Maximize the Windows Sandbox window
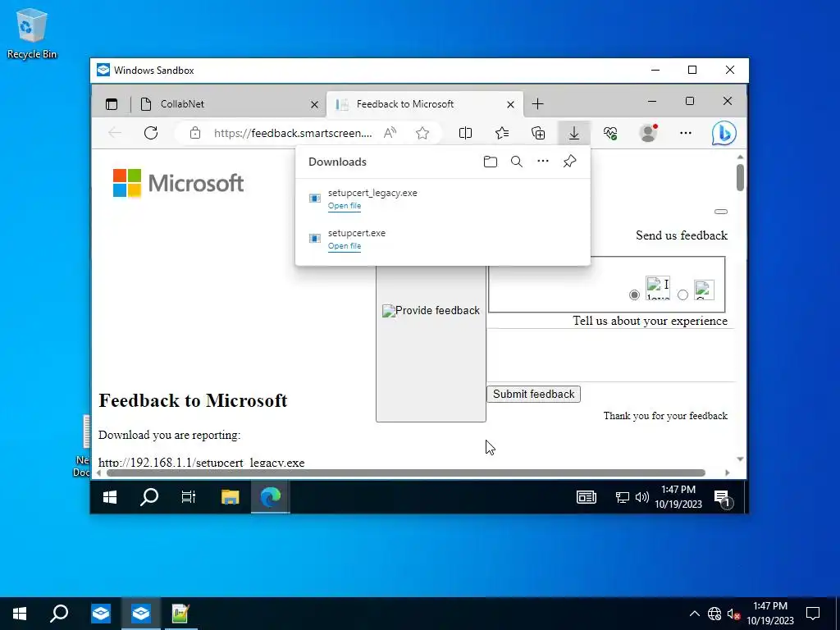The height and width of the screenshot is (630, 840). tap(692, 71)
